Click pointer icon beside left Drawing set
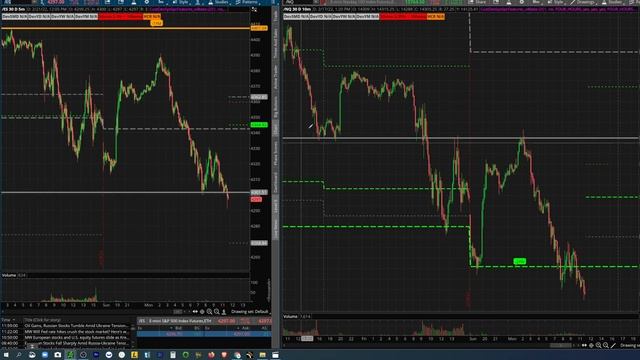This screenshot has height=360, width=640. (224, 312)
